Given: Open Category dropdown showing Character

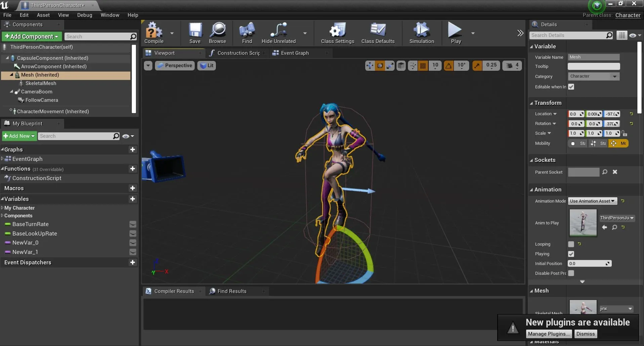Looking at the screenshot, I should [594, 76].
